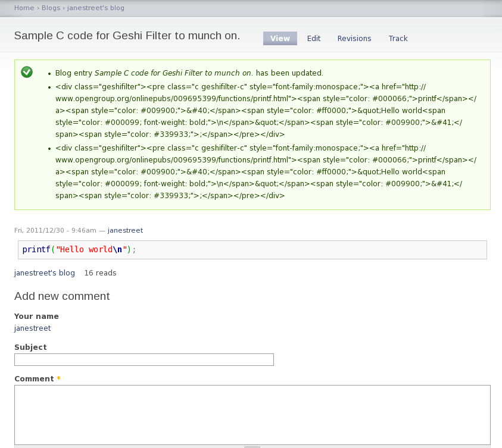
Task: Click the 'has been updated' status message
Action: coord(189,73)
